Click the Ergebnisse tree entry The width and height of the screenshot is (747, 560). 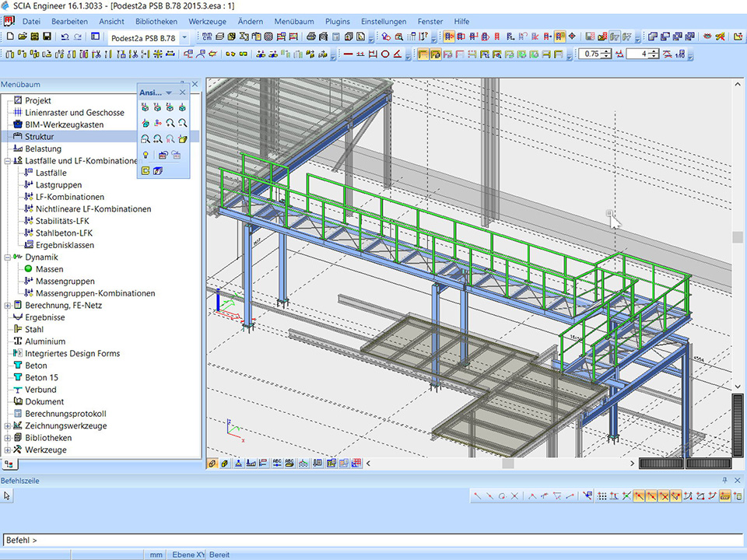[x=44, y=317]
